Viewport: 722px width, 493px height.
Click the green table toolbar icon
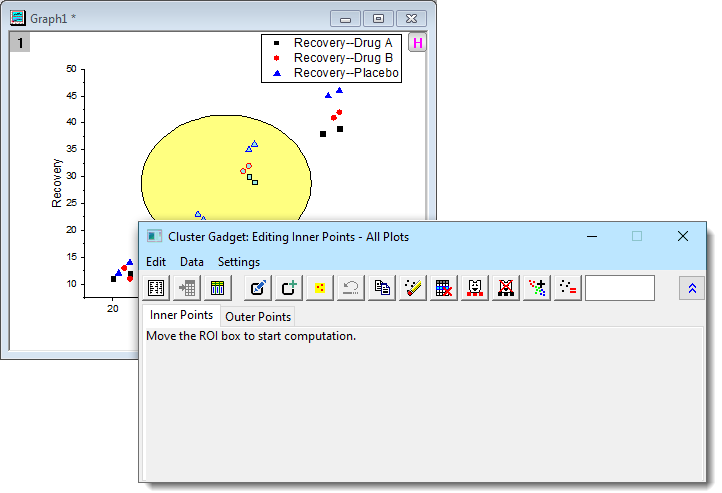point(217,288)
